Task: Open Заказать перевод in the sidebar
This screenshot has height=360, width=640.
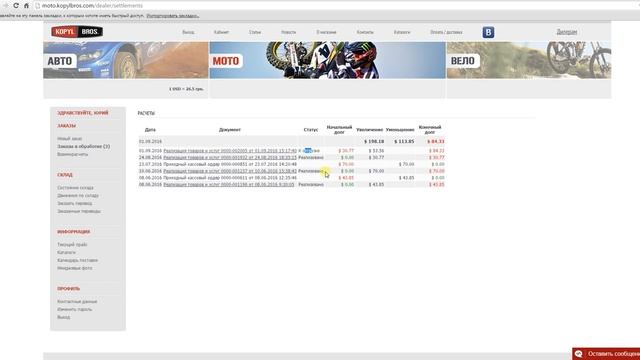Action: coord(75,203)
